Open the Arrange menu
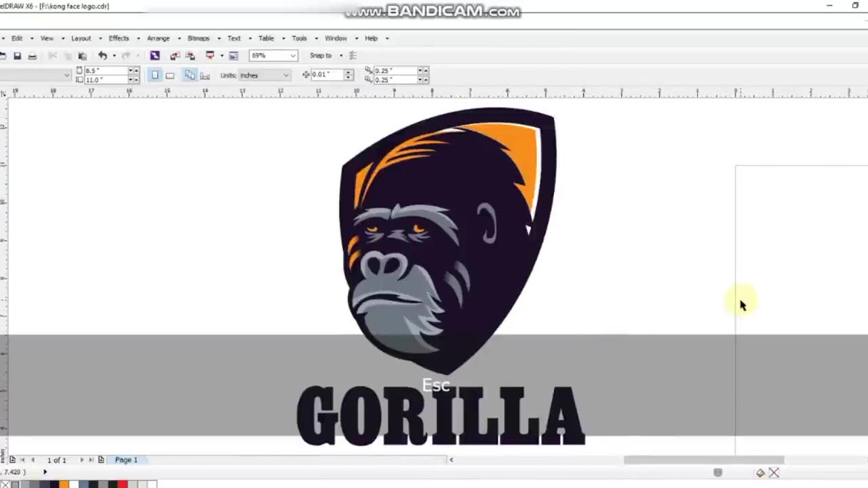868x488 pixels. 158,39
